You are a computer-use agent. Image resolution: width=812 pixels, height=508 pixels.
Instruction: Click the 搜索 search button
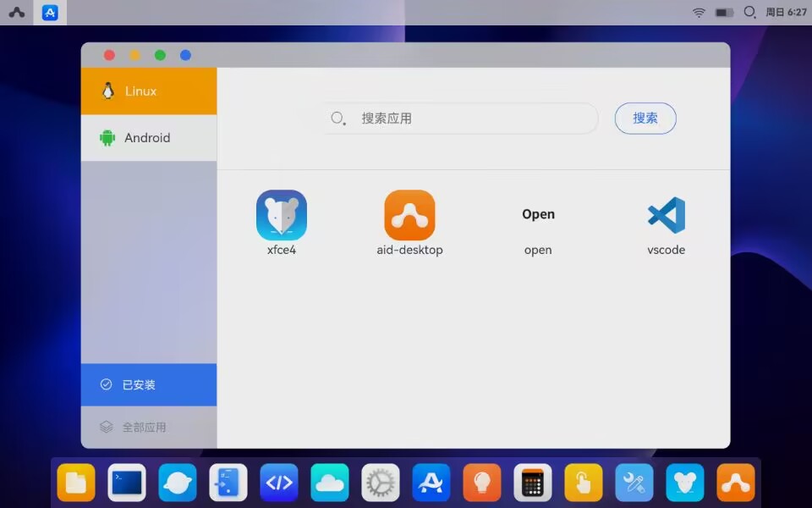645,119
